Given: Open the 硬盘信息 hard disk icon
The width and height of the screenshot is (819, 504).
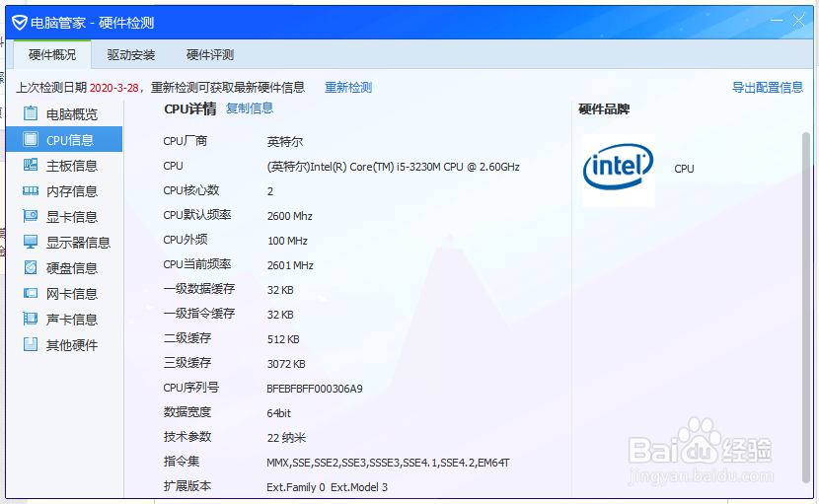Looking at the screenshot, I should [x=31, y=267].
